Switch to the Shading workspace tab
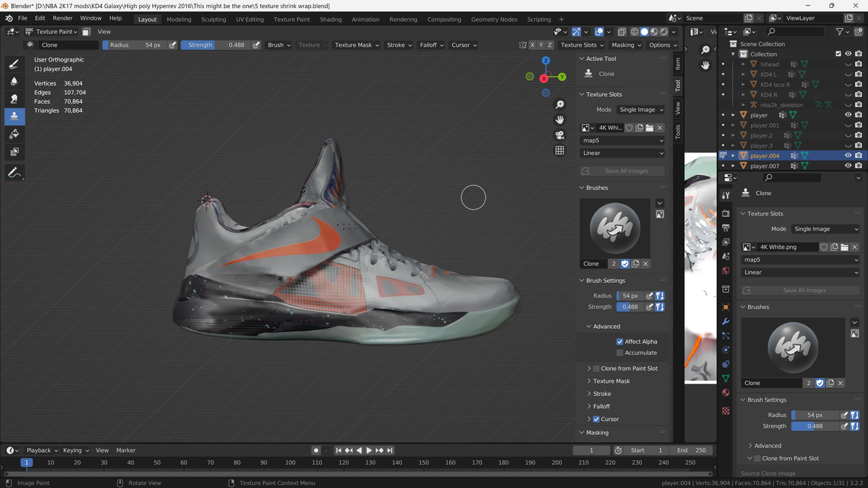The width and height of the screenshot is (868, 488). (330, 19)
